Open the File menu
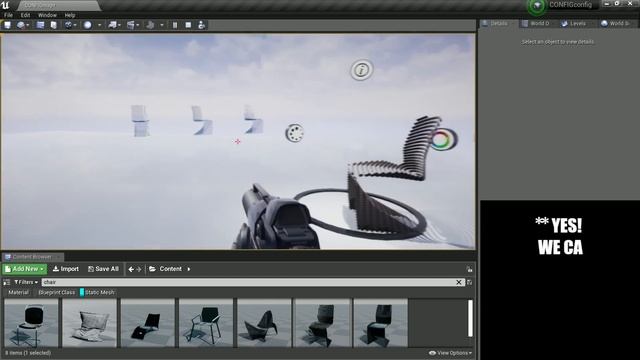The width and height of the screenshot is (640, 360). (8, 15)
